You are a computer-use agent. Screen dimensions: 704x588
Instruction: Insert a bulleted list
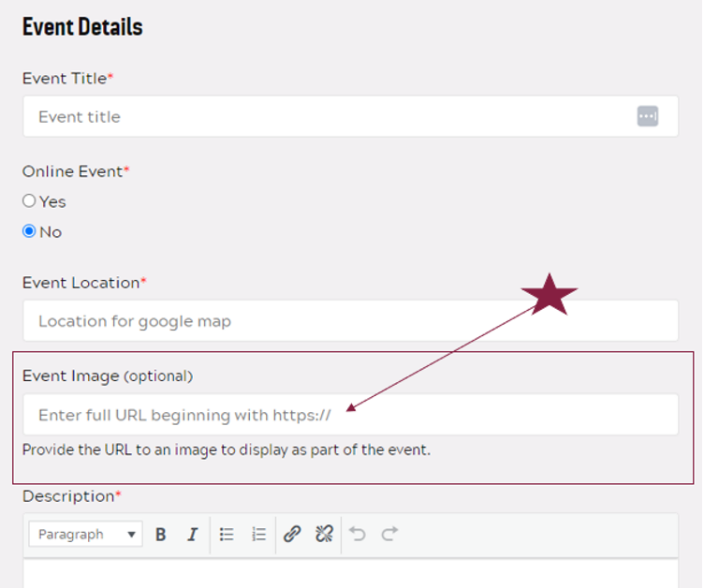[227, 534]
